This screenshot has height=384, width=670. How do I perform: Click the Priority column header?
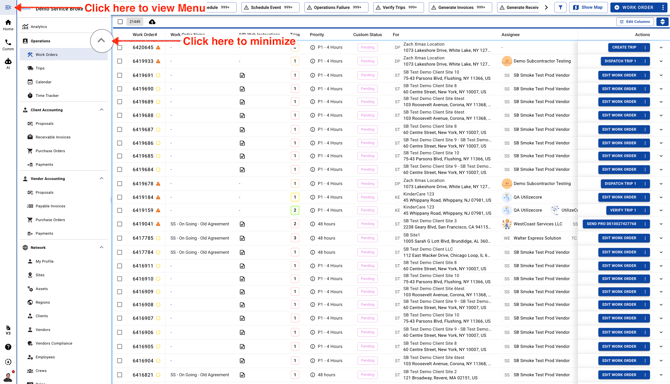(317, 35)
